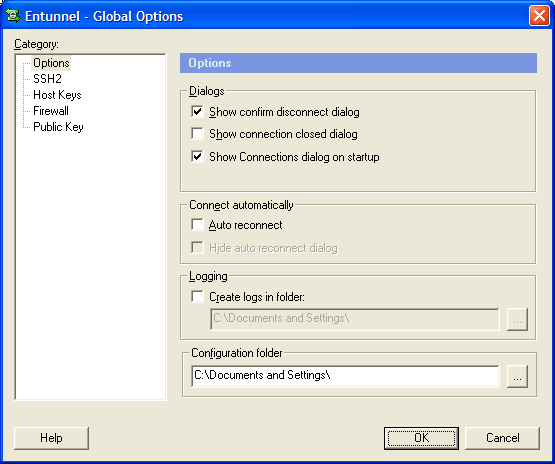The width and height of the screenshot is (555, 464).
Task: Select Options in the category tree
Action: pyautogui.click(x=51, y=63)
